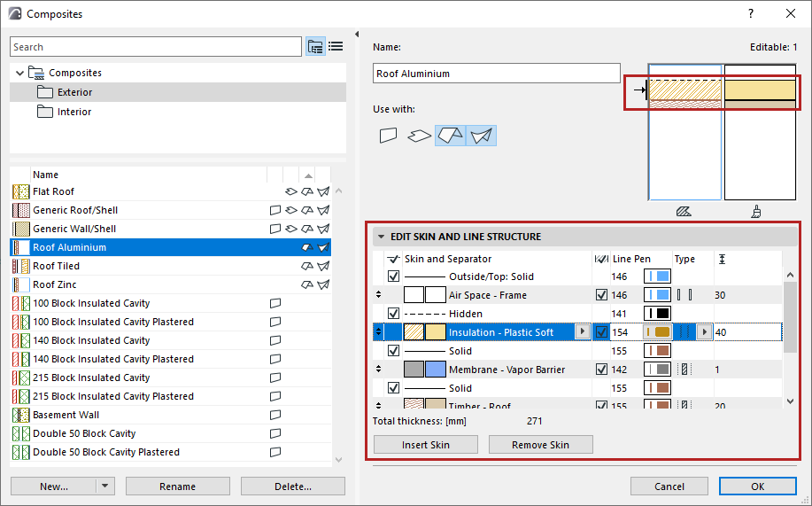Open the Help question mark button
This screenshot has width=812, height=506.
[x=751, y=14]
